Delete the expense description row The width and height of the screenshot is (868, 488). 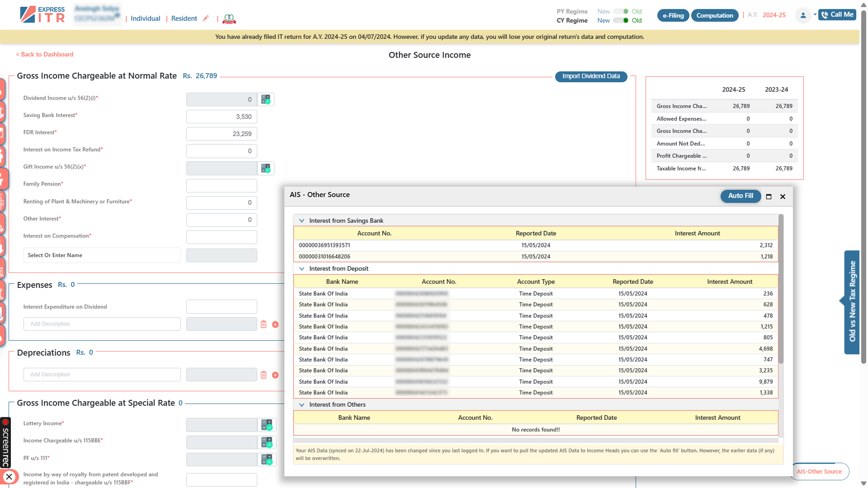[x=264, y=324]
